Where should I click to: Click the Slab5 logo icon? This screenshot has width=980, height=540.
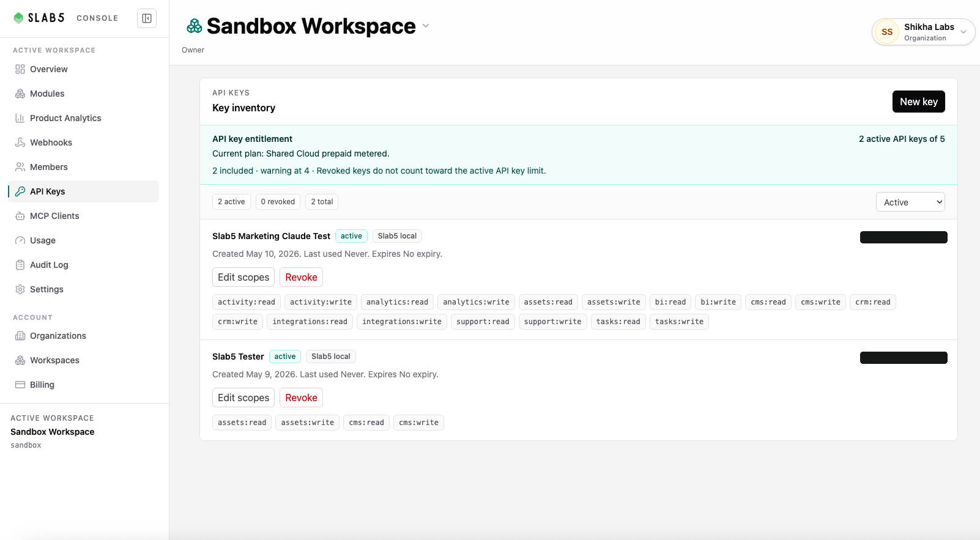18,18
